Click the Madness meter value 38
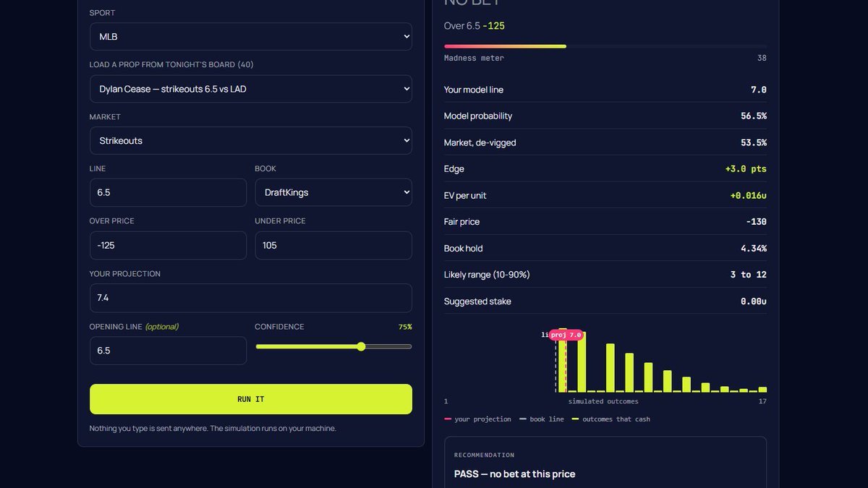Screen dimensions: 868x488 click(x=762, y=58)
